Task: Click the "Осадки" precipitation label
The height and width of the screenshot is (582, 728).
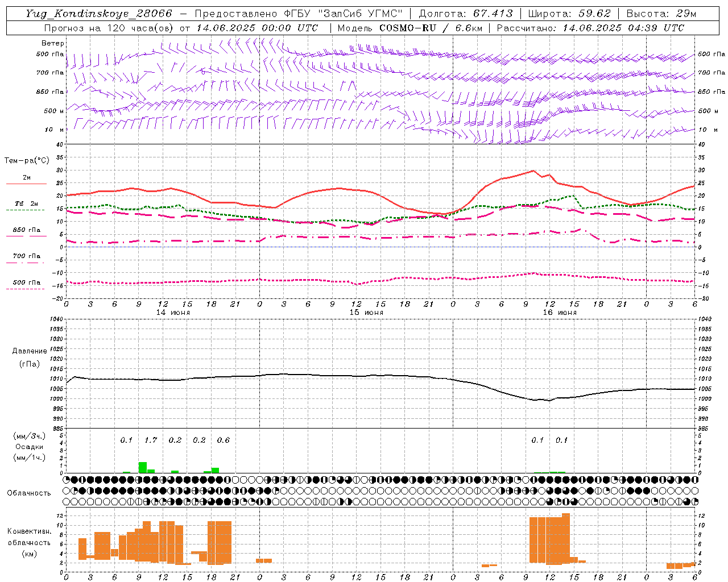Action: click(30, 447)
